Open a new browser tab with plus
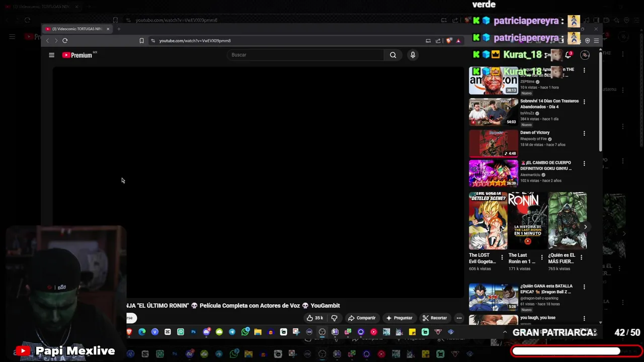The height and width of the screenshot is (362, 644). tap(119, 29)
